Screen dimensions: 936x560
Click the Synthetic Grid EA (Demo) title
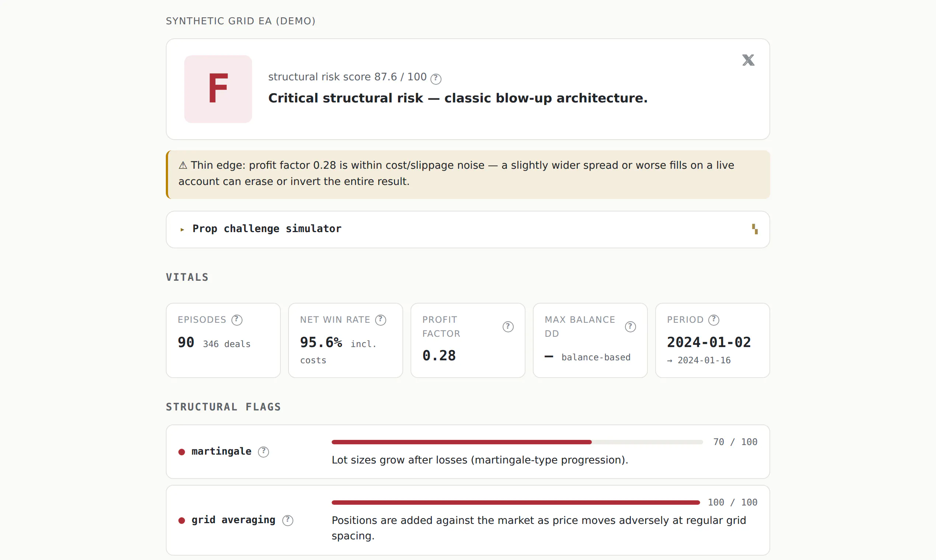click(241, 21)
